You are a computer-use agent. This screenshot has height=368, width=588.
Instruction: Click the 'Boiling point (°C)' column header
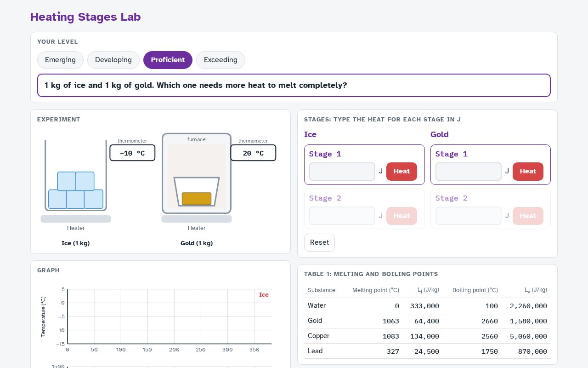(x=475, y=290)
